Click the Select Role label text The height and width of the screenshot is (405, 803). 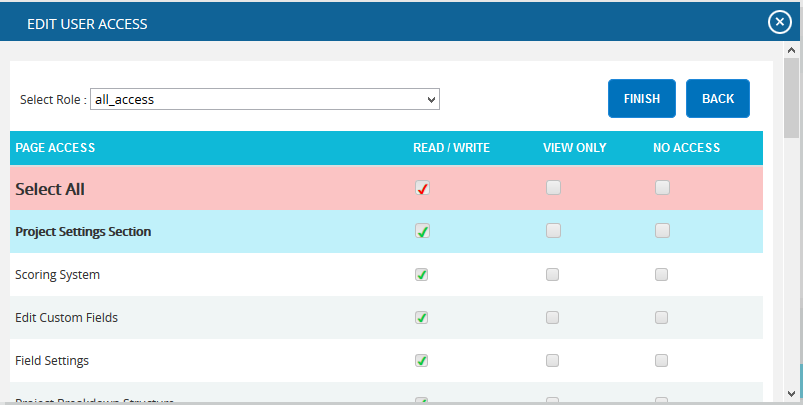[x=53, y=99]
